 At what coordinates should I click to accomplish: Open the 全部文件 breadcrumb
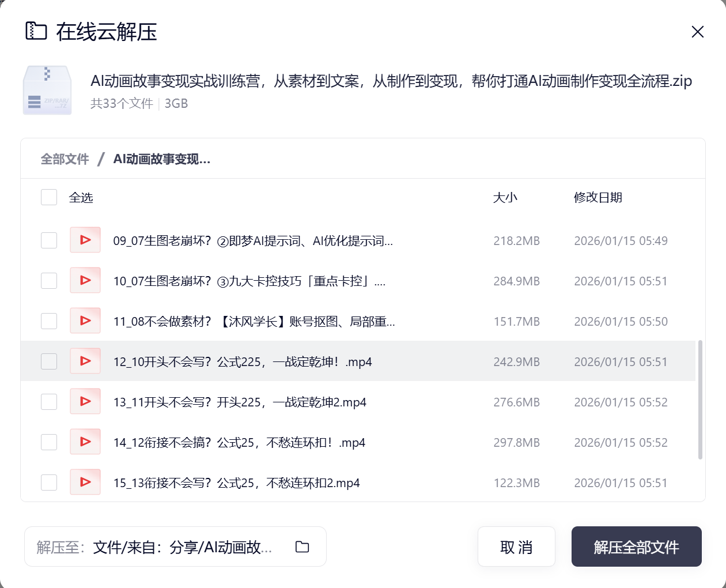click(64, 159)
